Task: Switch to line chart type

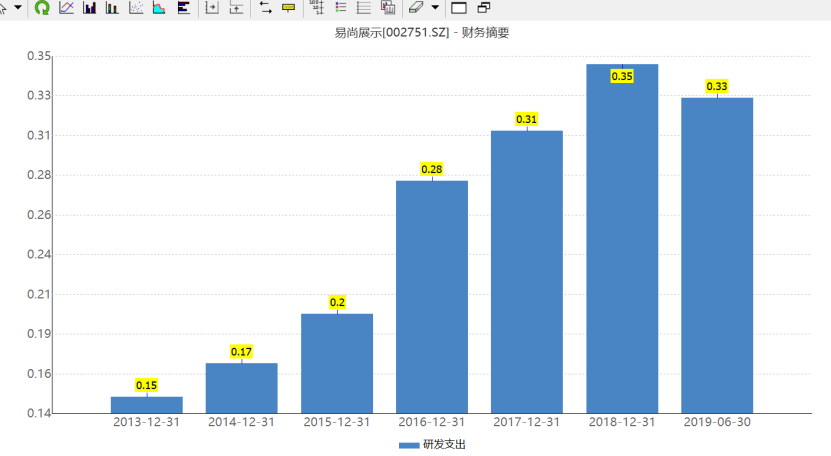Action: tap(66, 7)
